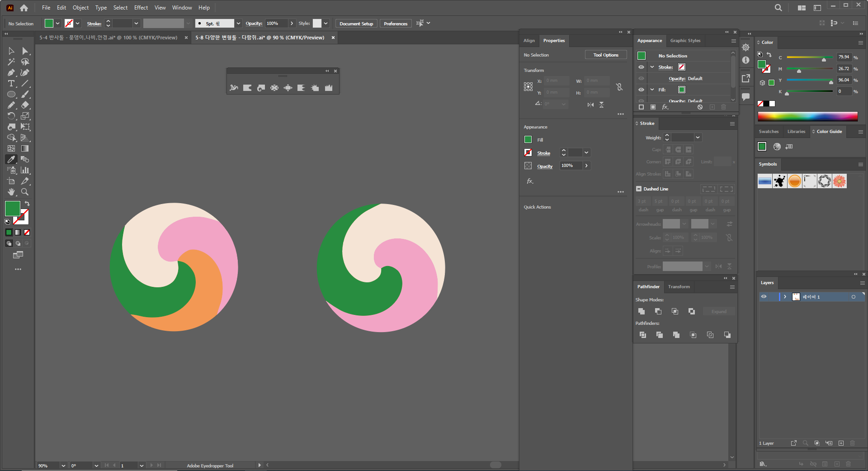
Task: Select the Scale tool
Action: coord(25,116)
